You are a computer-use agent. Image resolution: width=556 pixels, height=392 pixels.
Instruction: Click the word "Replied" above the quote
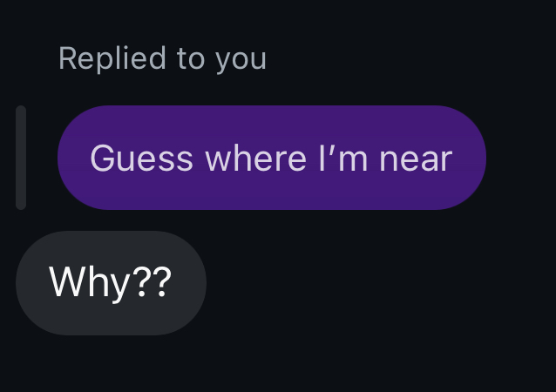pyautogui.click(x=112, y=57)
